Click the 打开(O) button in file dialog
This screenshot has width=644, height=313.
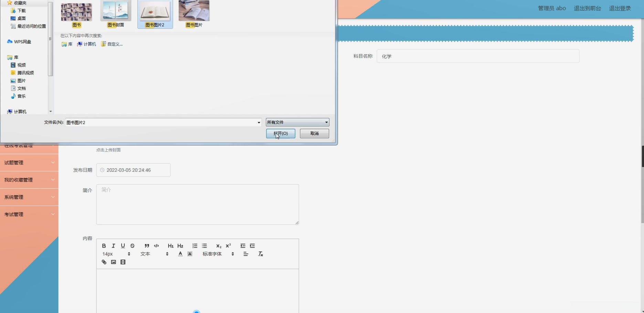(x=281, y=134)
